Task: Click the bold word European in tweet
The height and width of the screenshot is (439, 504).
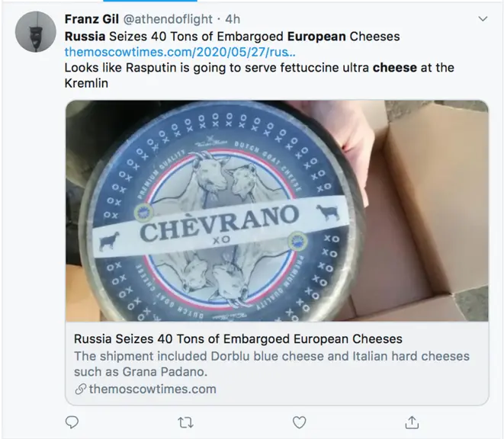Action: coord(316,37)
